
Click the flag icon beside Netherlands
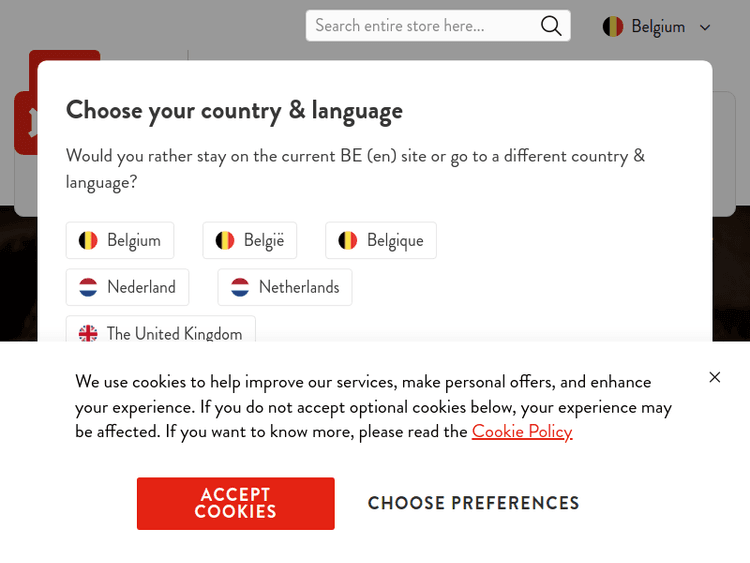[x=240, y=287]
